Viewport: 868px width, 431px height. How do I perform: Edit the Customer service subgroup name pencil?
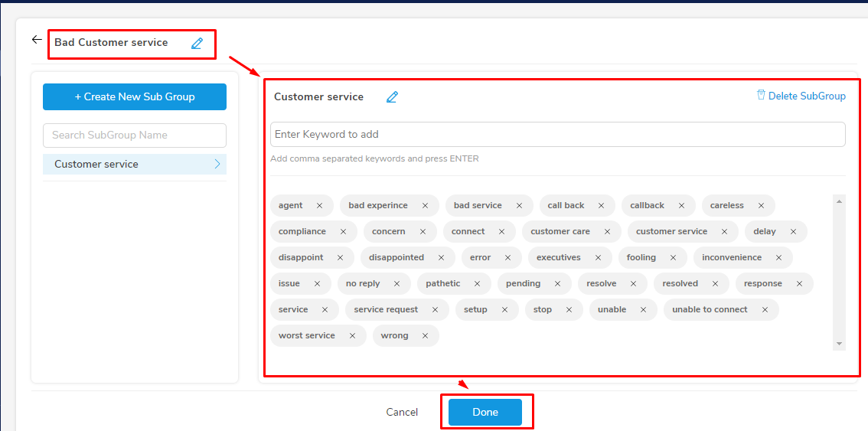click(392, 97)
